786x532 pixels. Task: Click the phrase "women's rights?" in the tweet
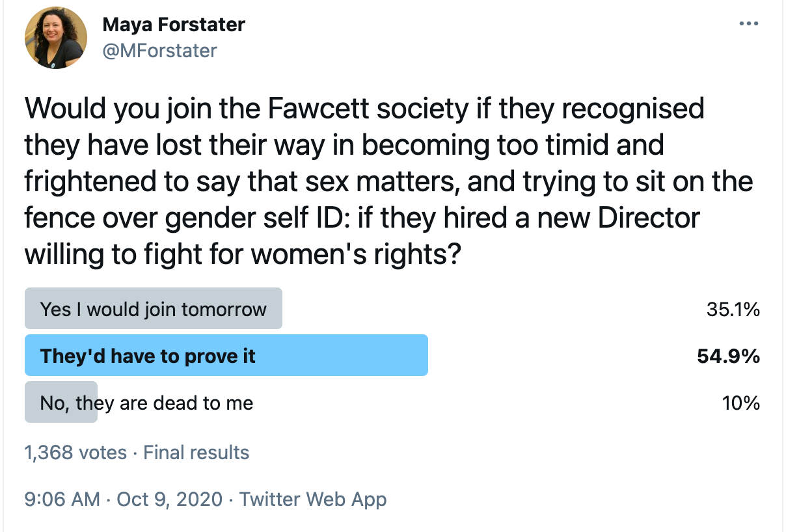coord(357,254)
